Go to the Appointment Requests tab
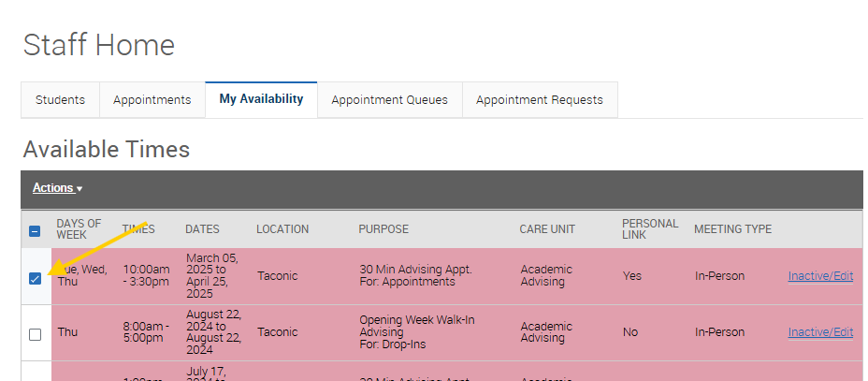Screen dimensions: 868x381 [539, 100]
